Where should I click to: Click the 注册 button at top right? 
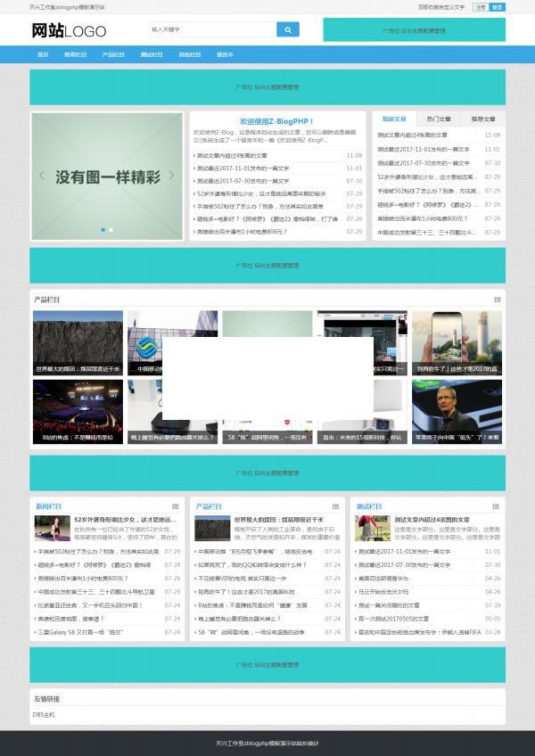coord(481,7)
